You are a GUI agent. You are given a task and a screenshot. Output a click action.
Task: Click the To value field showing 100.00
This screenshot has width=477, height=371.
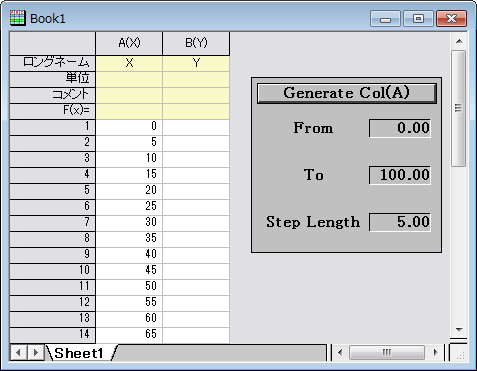[x=400, y=175]
